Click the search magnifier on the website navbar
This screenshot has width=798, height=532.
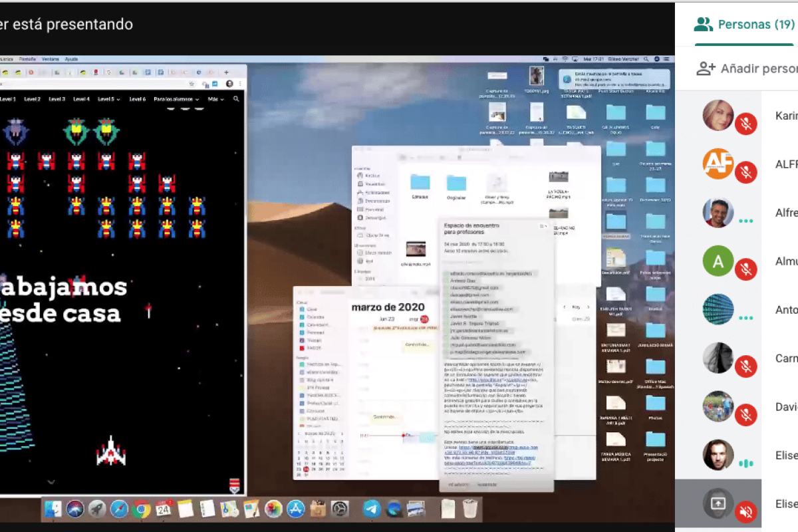(x=236, y=98)
